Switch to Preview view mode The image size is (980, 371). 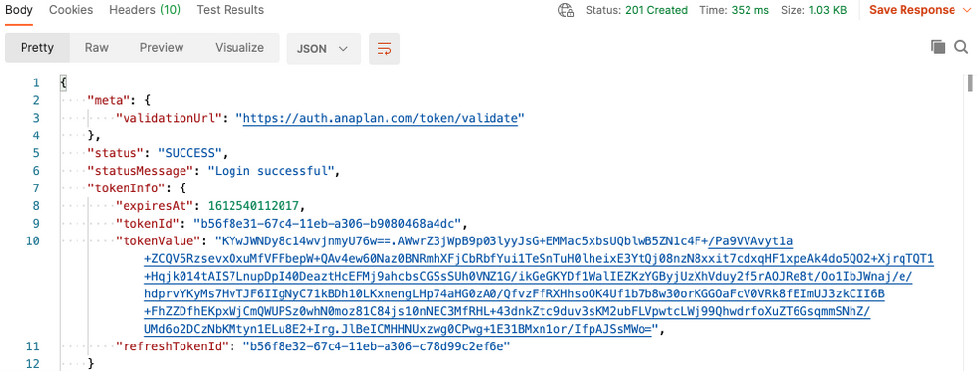pos(162,47)
